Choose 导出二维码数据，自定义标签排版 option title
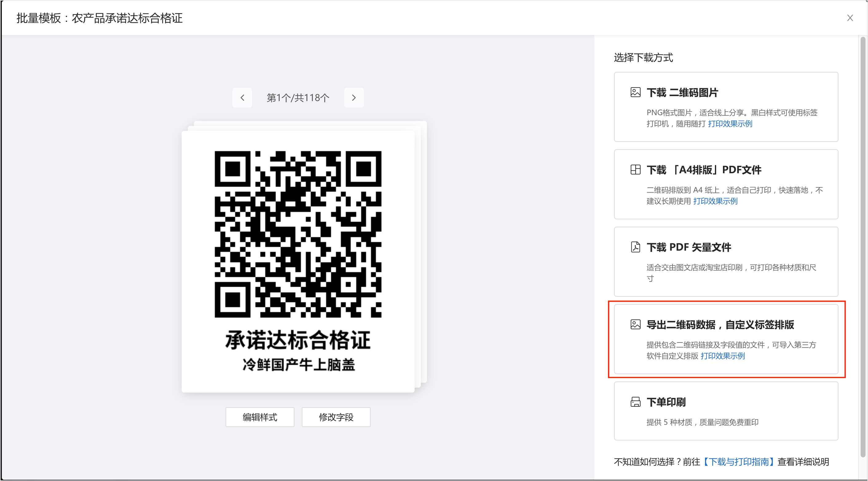 pos(720,325)
